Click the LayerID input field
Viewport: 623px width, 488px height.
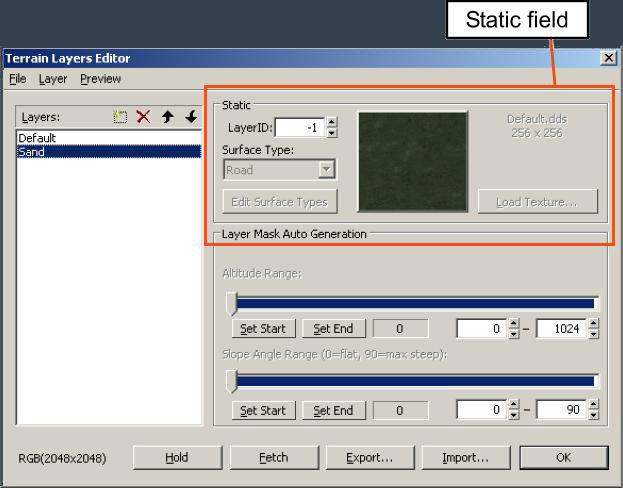[x=300, y=128]
